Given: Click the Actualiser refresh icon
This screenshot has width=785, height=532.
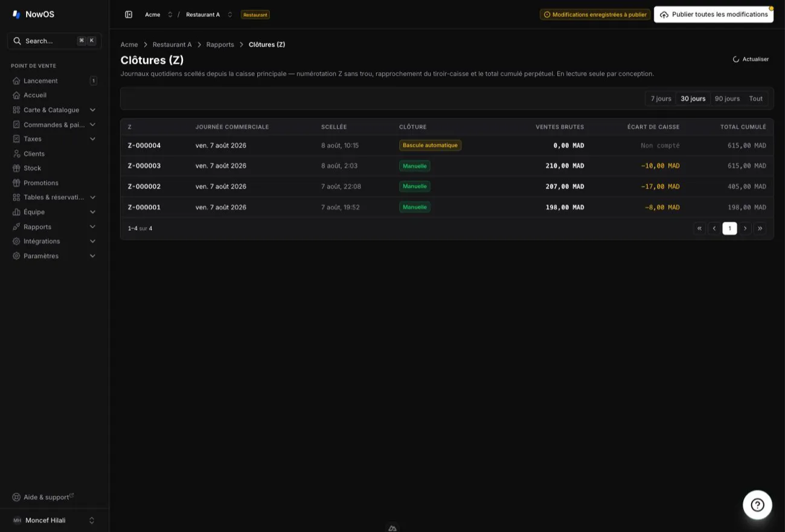Looking at the screenshot, I should [736, 59].
